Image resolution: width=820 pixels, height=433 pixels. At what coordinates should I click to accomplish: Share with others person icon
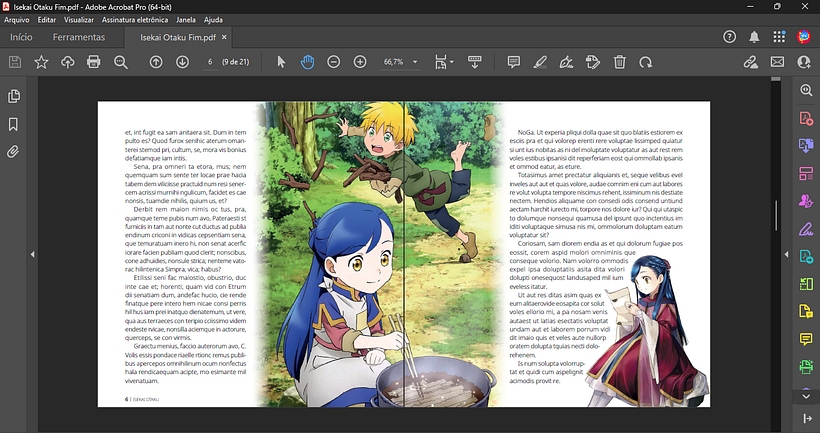[x=804, y=62]
